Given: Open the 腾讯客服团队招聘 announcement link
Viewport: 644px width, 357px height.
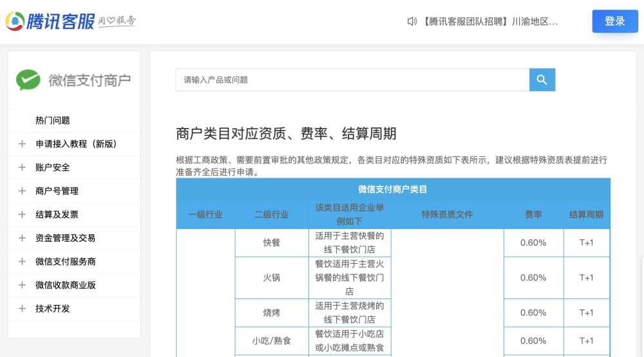Looking at the screenshot, I should coord(489,21).
